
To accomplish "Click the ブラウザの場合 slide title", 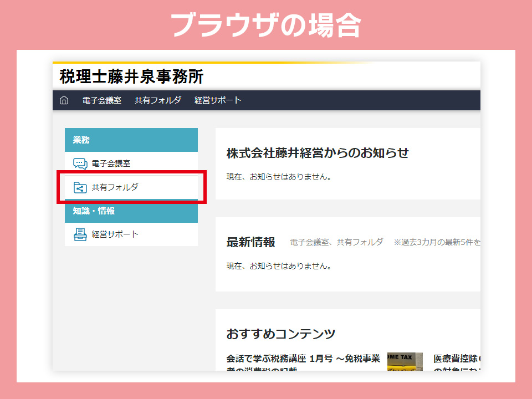I will [x=266, y=25].
